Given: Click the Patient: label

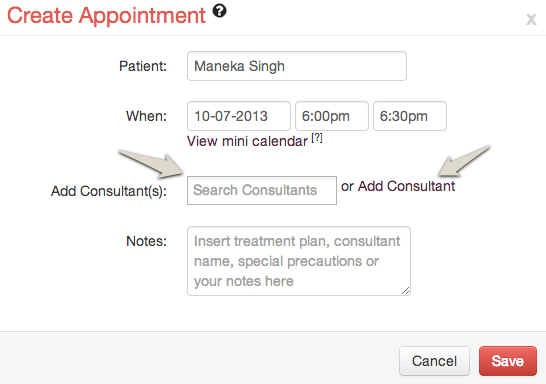Looking at the screenshot, I should (x=143, y=66).
